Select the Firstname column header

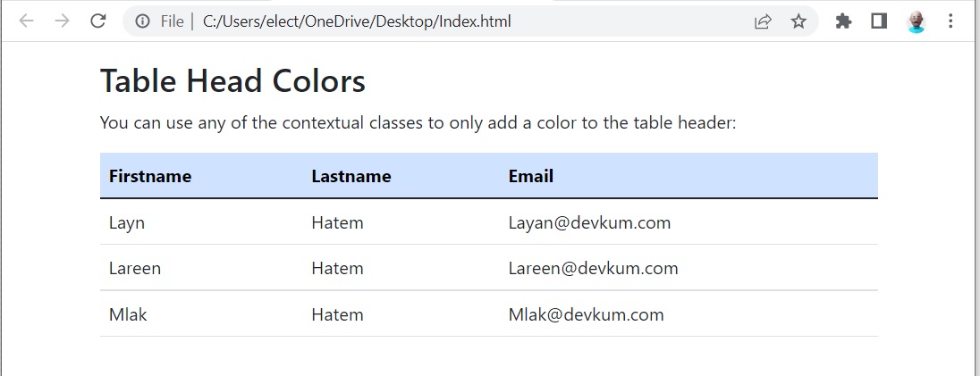pos(150,176)
